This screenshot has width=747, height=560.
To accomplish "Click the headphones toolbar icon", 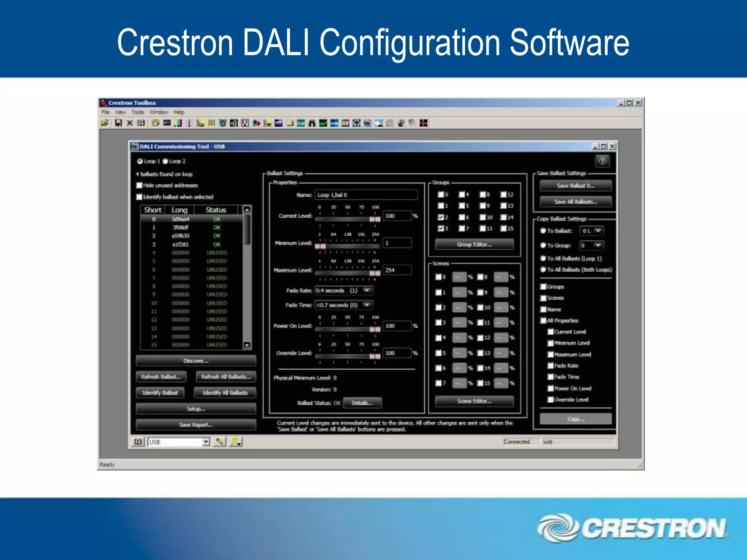I will coord(356,123).
